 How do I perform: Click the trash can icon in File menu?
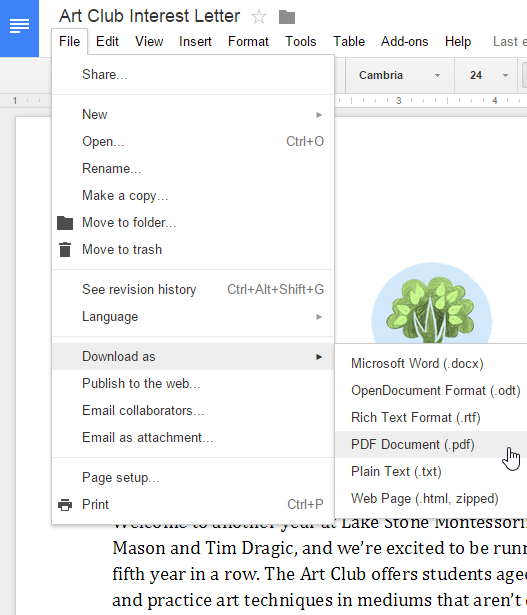click(65, 249)
